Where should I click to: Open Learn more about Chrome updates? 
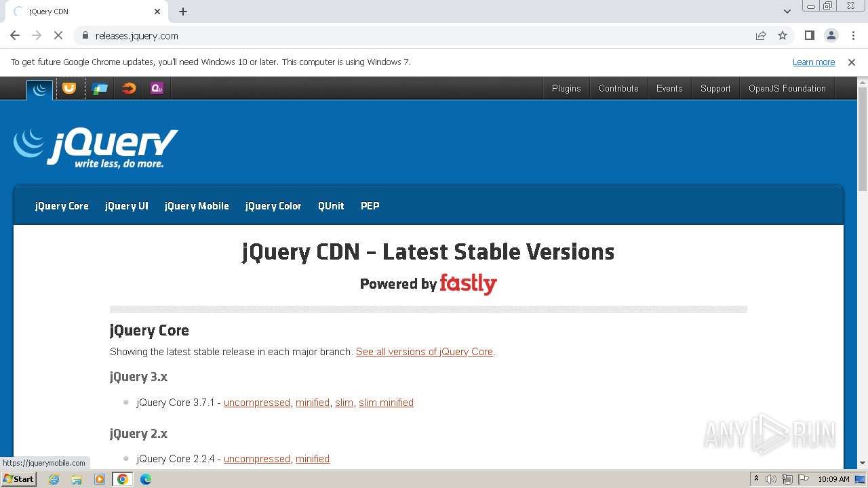(x=814, y=62)
